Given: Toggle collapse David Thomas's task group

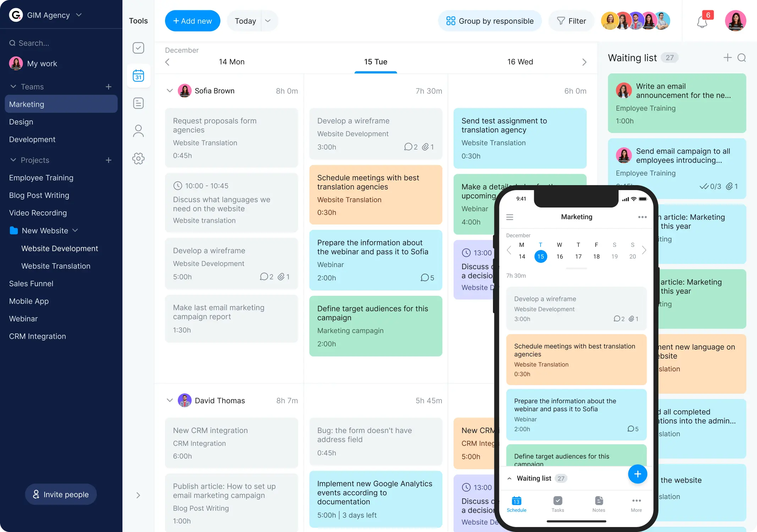Looking at the screenshot, I should click(169, 400).
